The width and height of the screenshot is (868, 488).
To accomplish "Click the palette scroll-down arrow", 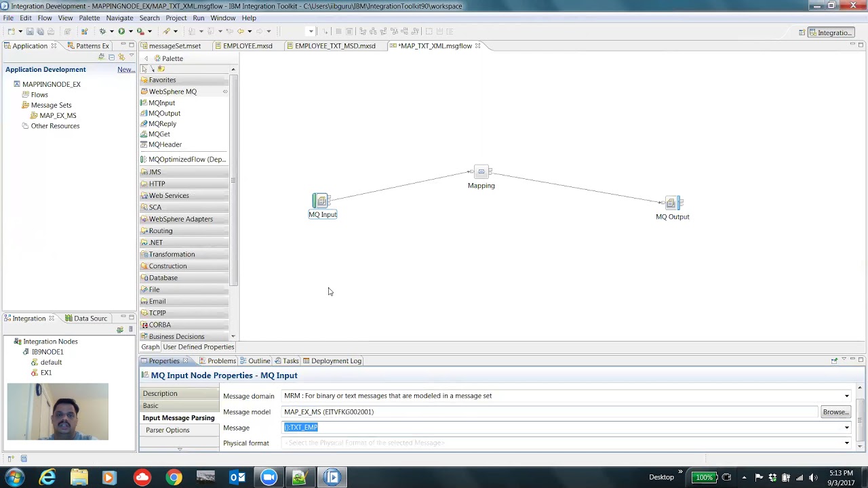I will coord(233,336).
